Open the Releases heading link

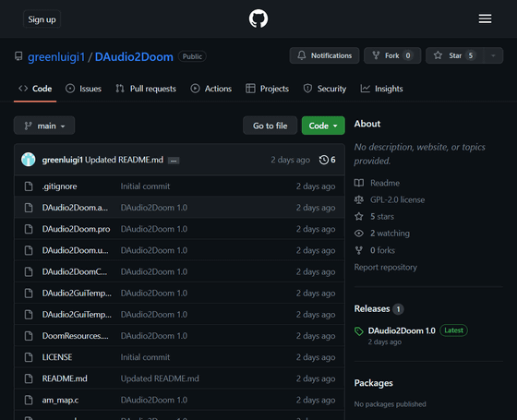[x=372, y=309]
